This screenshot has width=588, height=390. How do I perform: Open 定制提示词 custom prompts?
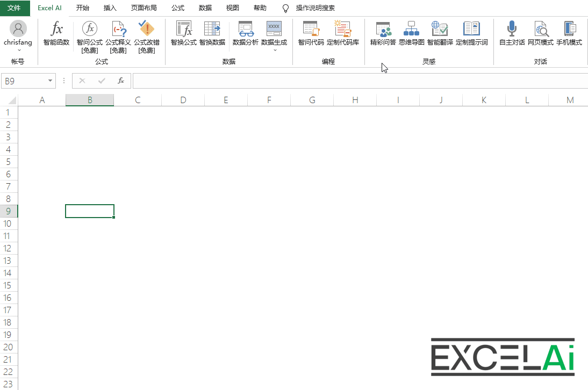point(472,34)
